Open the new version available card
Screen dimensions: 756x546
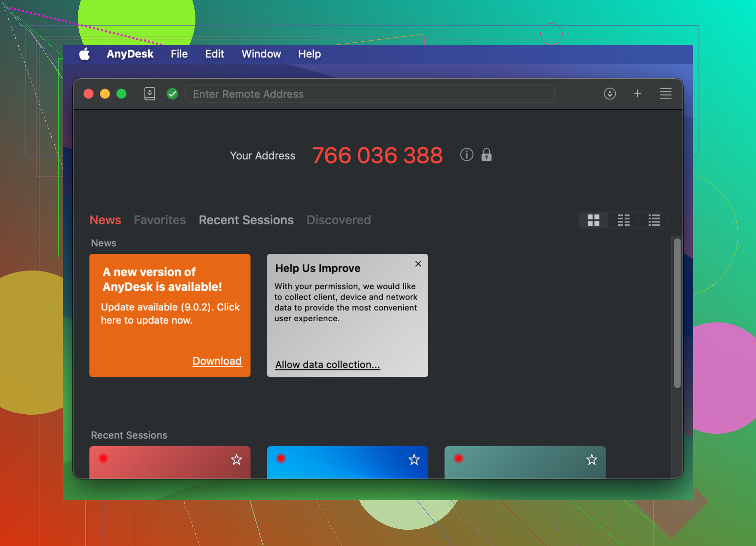pos(170,315)
